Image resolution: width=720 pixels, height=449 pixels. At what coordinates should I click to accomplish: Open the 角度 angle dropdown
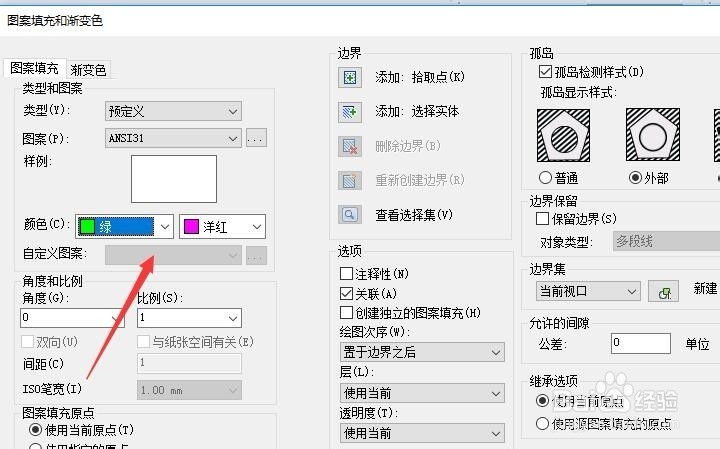pos(72,318)
